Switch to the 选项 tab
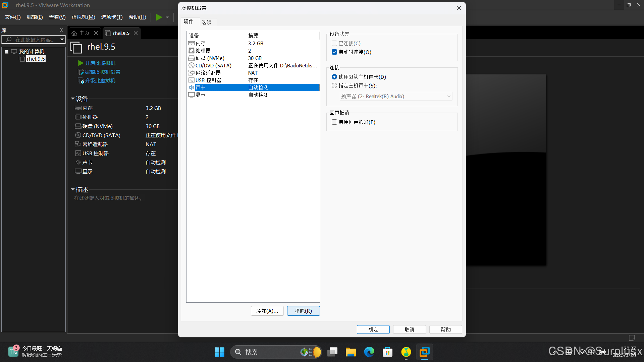 coord(207,22)
